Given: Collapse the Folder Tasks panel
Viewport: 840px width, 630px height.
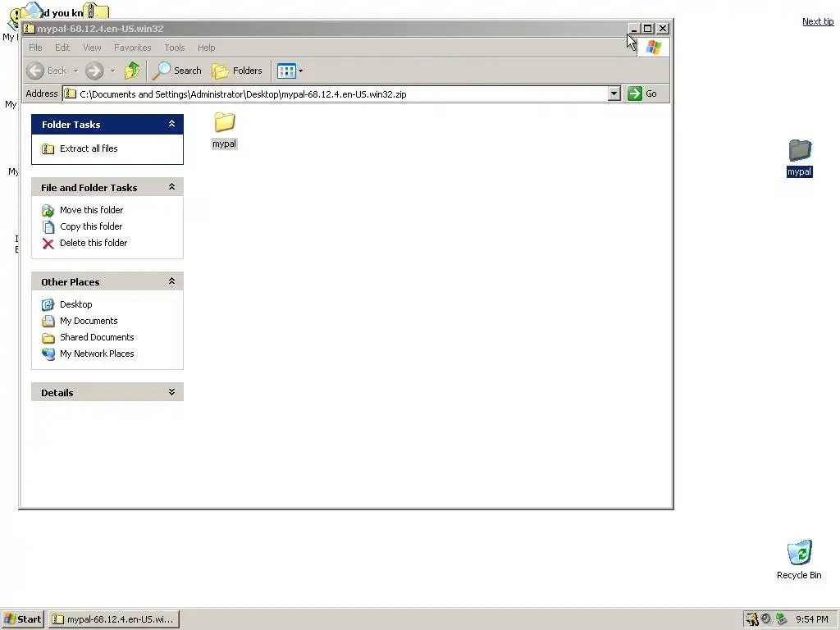Looking at the screenshot, I should point(171,124).
